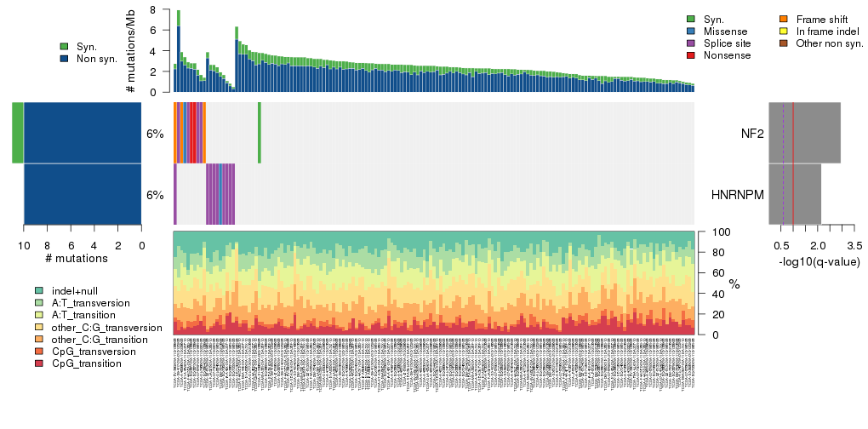This screenshot has width=868, height=429.
Task: Click the isolated green mutation cell in NF2 row
Action: point(260,133)
